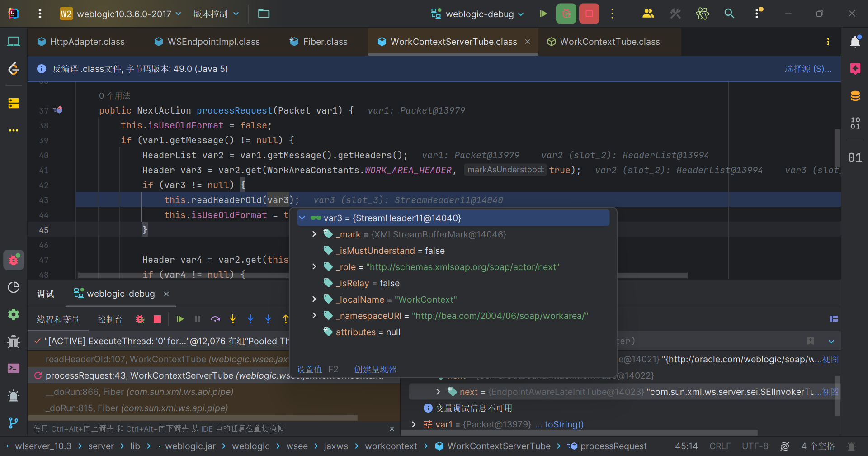Image resolution: width=868 pixels, height=456 pixels.
Task: Toggle the reader mode icon in the status bar
Action: point(785,446)
